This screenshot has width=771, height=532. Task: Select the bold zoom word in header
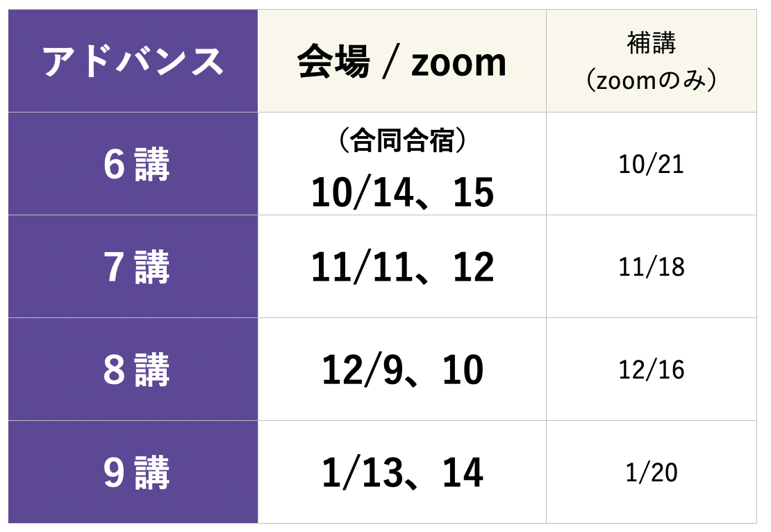[x=458, y=63]
